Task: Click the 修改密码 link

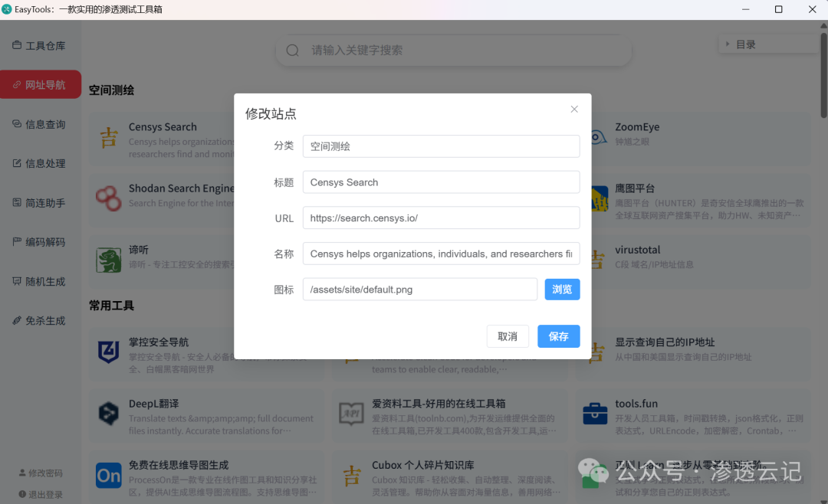Action: click(x=41, y=473)
